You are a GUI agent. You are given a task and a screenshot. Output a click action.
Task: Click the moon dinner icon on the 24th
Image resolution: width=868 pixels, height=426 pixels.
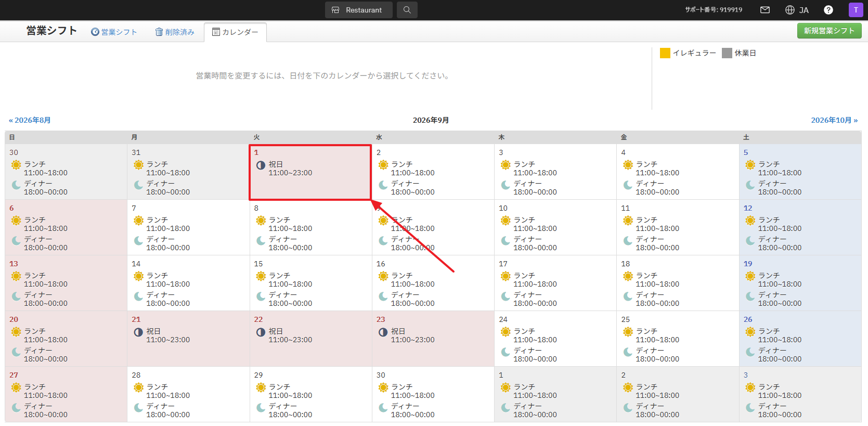click(x=506, y=352)
